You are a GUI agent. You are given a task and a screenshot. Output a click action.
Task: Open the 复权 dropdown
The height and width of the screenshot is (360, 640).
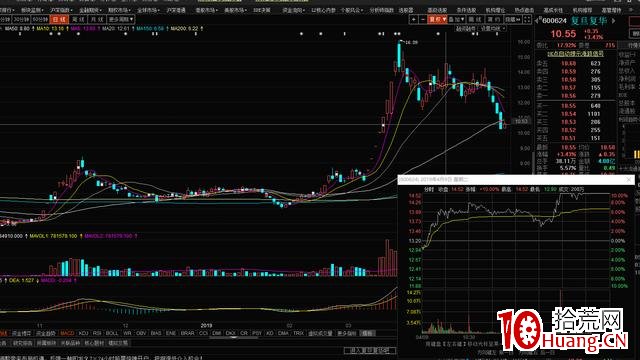pyautogui.click(x=438, y=19)
